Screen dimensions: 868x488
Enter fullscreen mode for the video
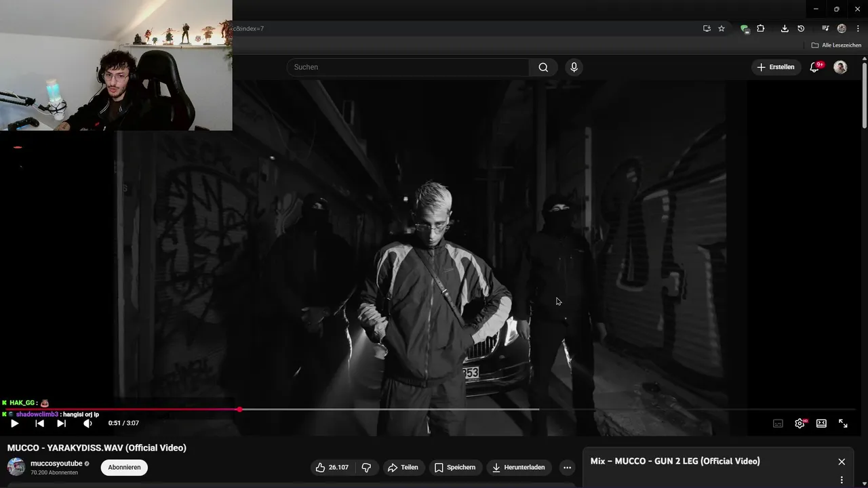coord(843,423)
